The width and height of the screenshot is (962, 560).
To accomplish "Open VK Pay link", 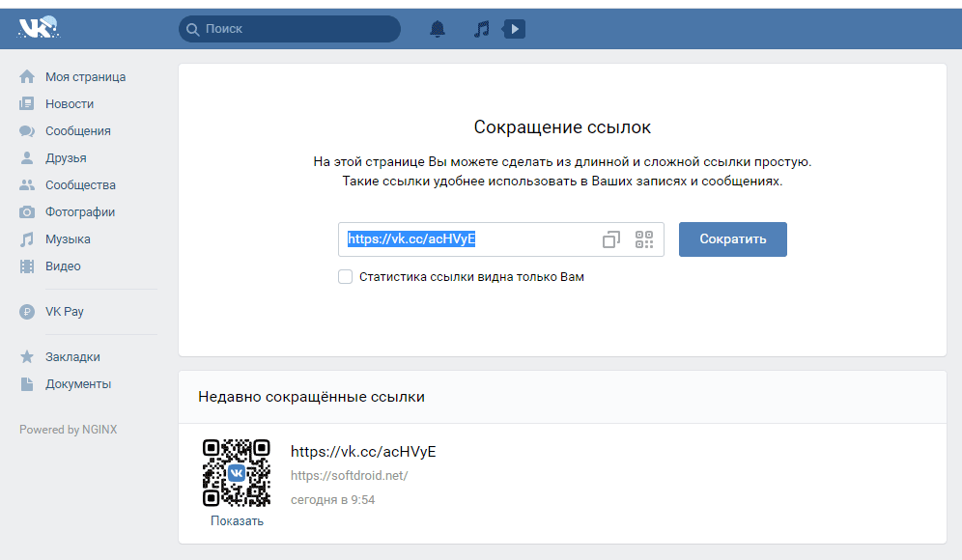I will click(65, 312).
